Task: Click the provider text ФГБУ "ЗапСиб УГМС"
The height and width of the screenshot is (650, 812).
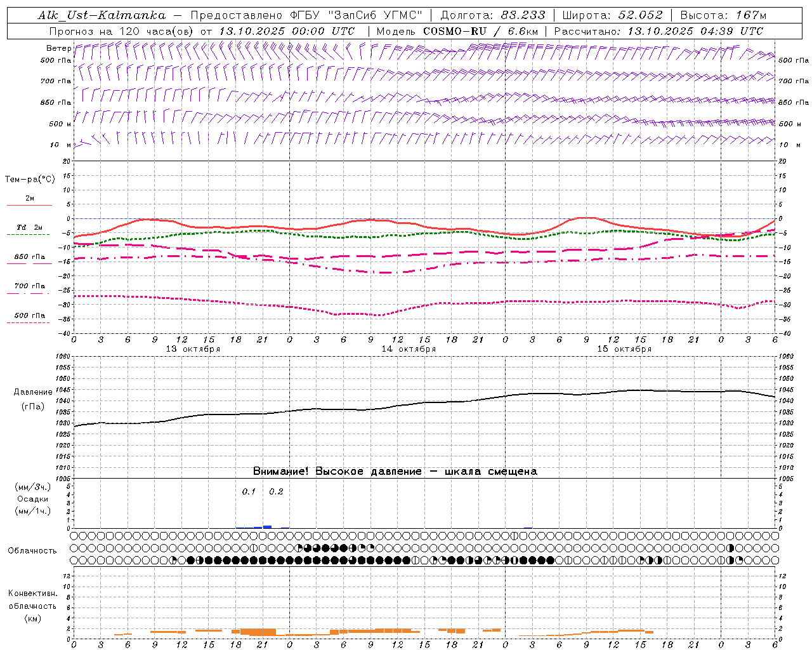Action: pyautogui.click(x=355, y=15)
